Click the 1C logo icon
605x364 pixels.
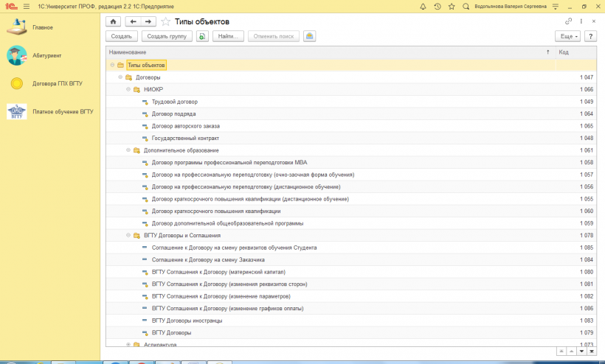tap(12, 7)
